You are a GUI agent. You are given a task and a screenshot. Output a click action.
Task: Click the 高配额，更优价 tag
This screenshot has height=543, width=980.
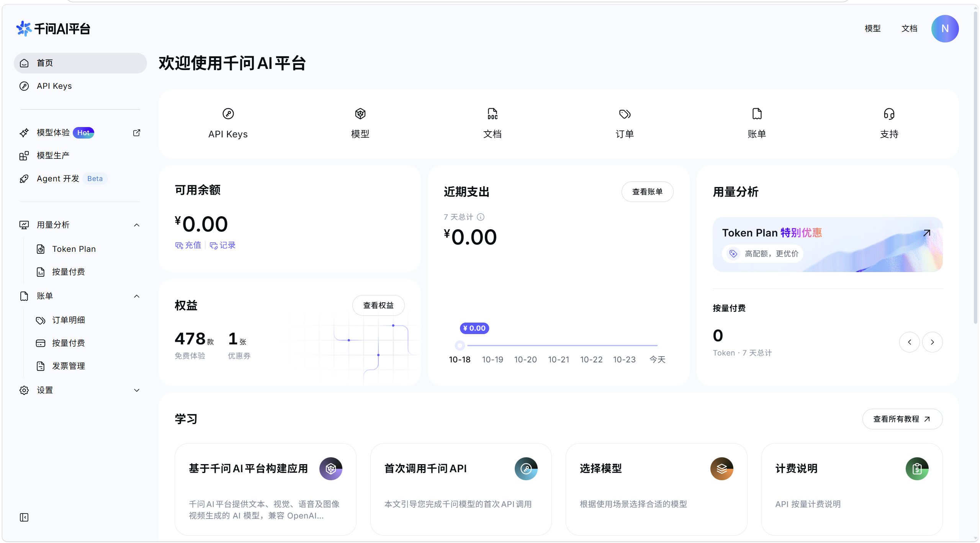click(x=762, y=253)
